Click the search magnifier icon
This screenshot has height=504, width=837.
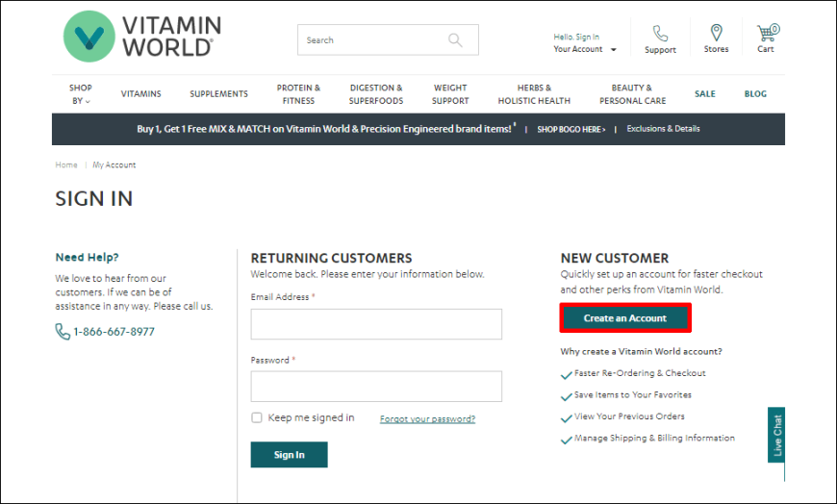click(x=455, y=40)
